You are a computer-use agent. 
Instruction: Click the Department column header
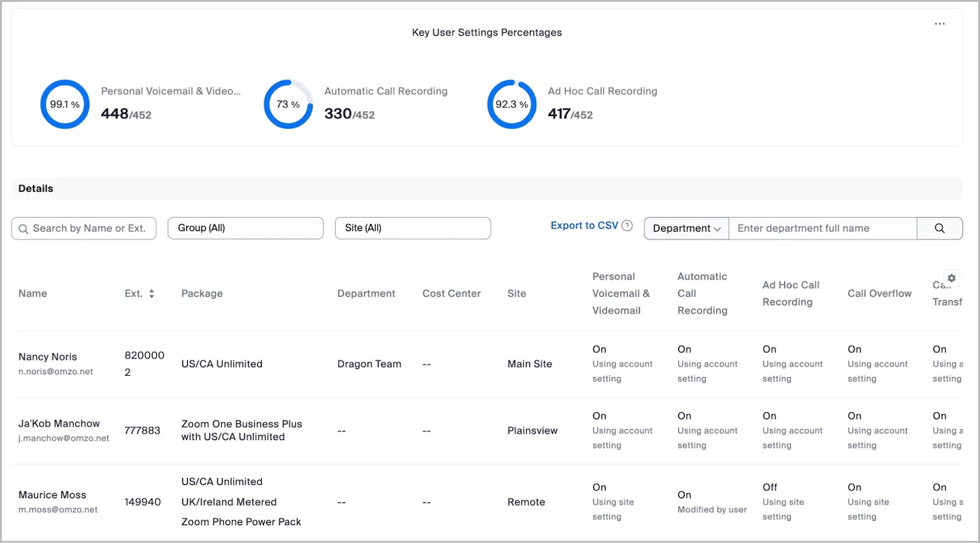click(x=366, y=294)
